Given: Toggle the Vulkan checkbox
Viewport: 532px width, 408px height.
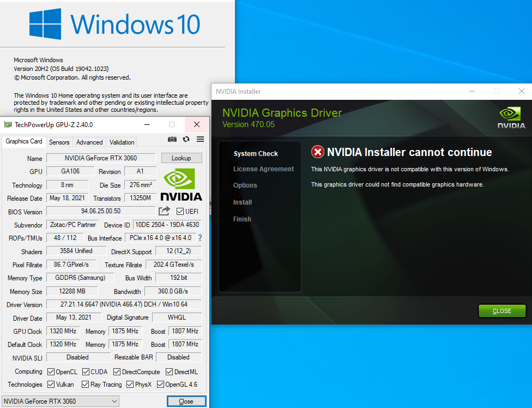Looking at the screenshot, I should click(51, 384).
